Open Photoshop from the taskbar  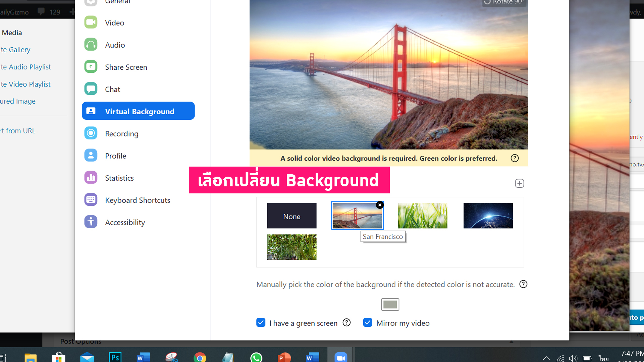coord(115,357)
